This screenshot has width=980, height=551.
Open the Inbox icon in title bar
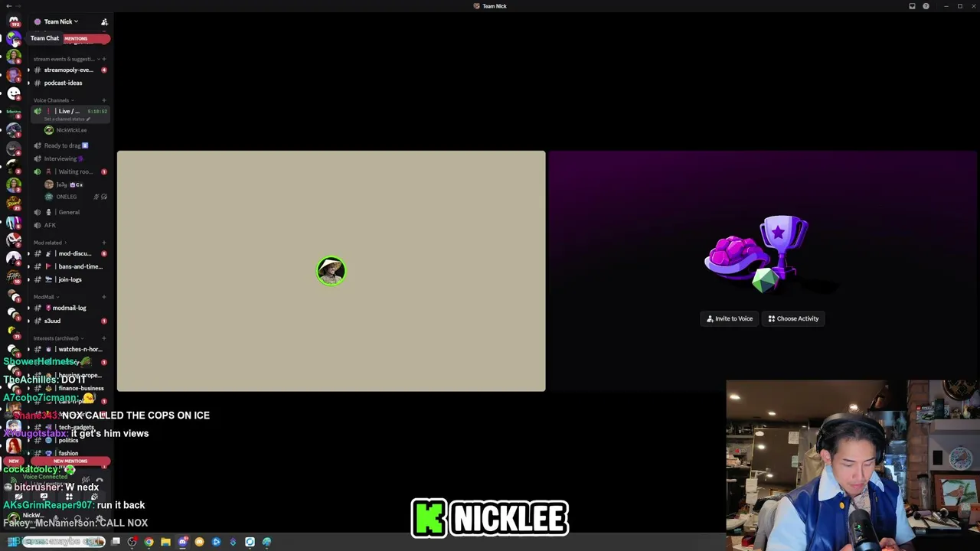click(x=912, y=6)
